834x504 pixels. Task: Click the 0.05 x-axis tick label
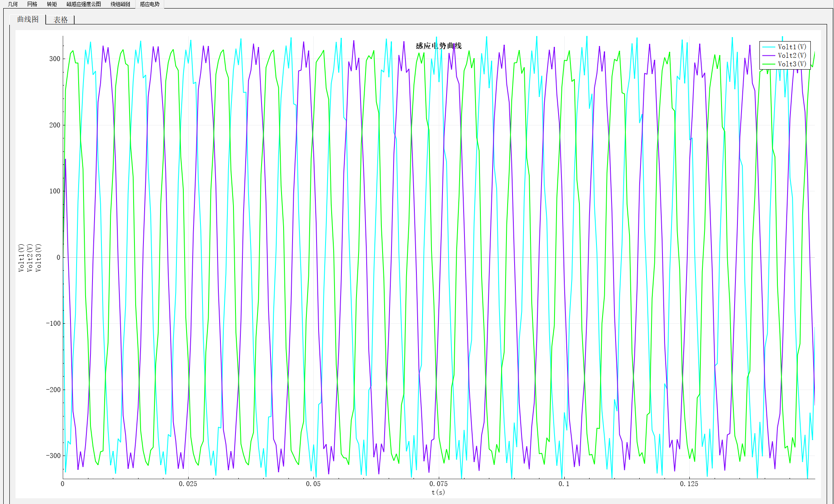313,484
